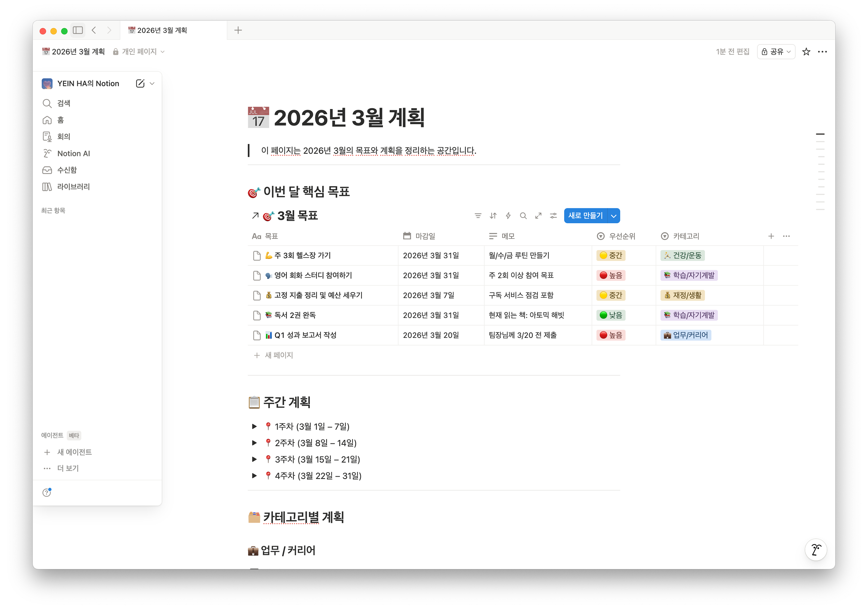The height and width of the screenshot is (609, 868).
Task: Open 개인 페이지 privacy dropdown
Action: pyautogui.click(x=139, y=52)
